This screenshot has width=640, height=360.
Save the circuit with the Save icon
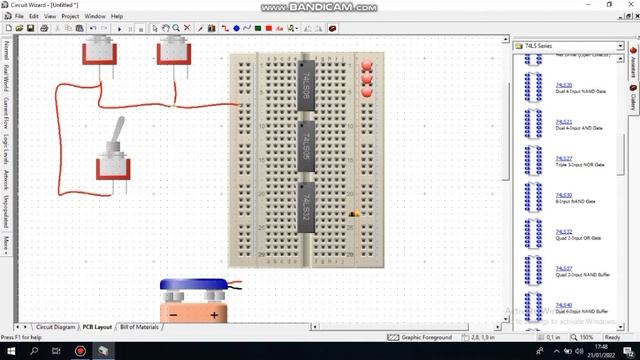click(30, 28)
